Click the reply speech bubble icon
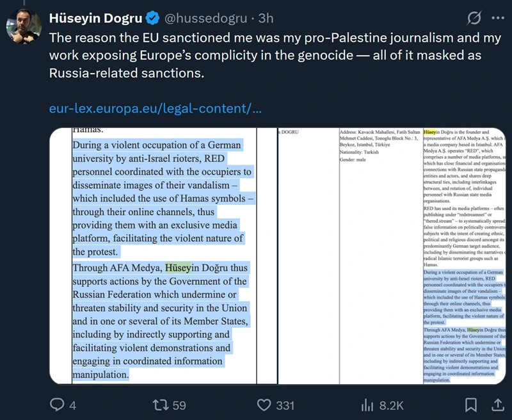The width and height of the screenshot is (512, 420). [x=58, y=405]
